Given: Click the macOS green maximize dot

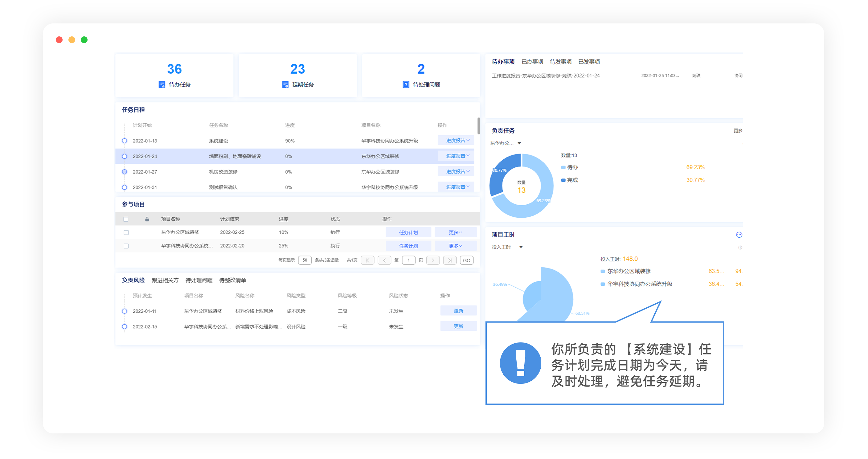Looking at the screenshot, I should 84,40.
